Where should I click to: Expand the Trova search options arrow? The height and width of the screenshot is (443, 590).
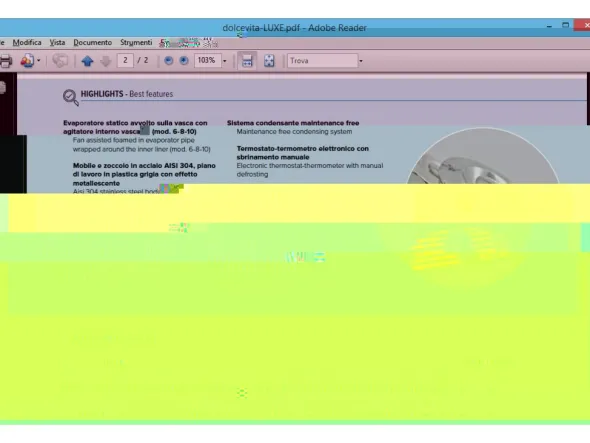361,61
